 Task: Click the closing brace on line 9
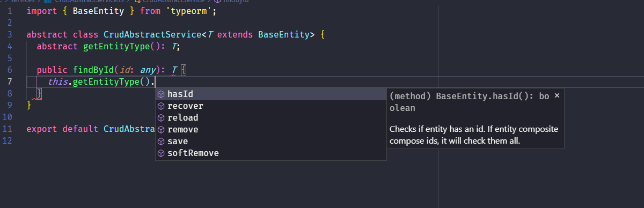click(x=29, y=105)
